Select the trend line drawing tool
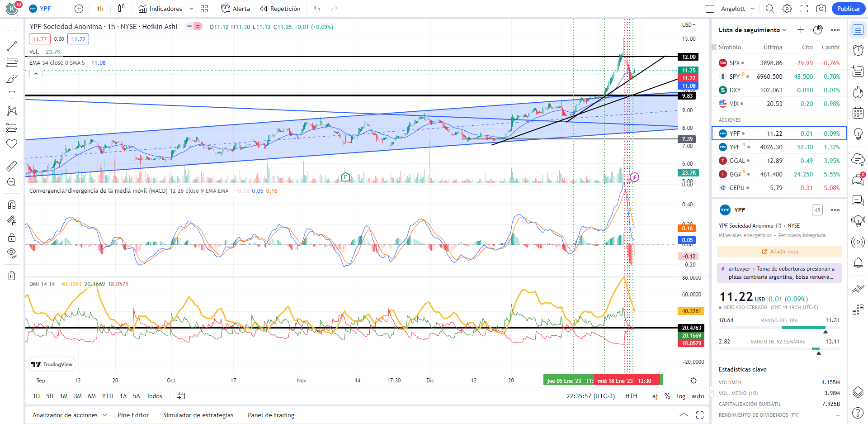868x424 pixels. (x=12, y=46)
